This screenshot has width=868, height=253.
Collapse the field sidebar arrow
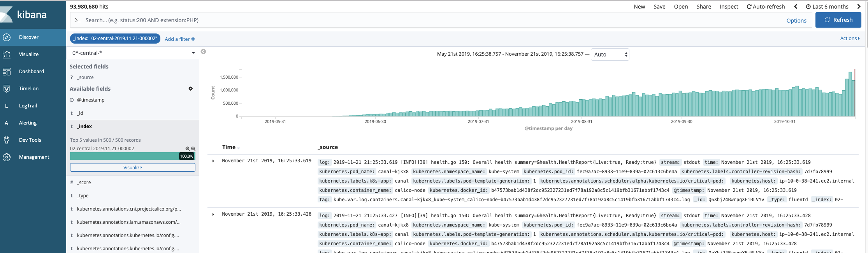(203, 51)
